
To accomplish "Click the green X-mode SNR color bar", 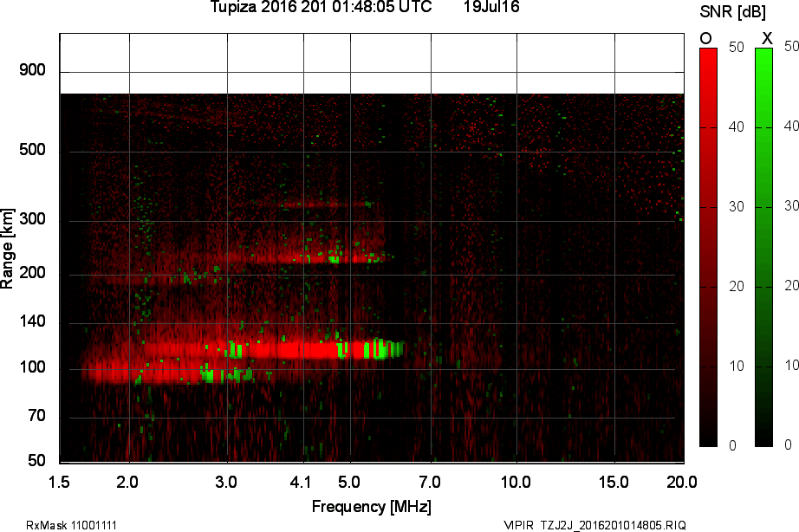I will tap(763, 247).
